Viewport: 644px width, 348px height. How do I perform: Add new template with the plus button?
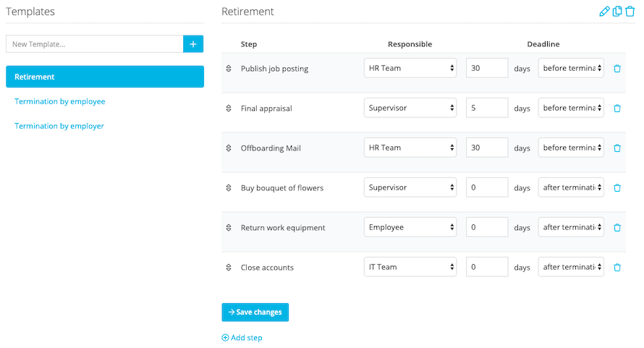click(193, 44)
